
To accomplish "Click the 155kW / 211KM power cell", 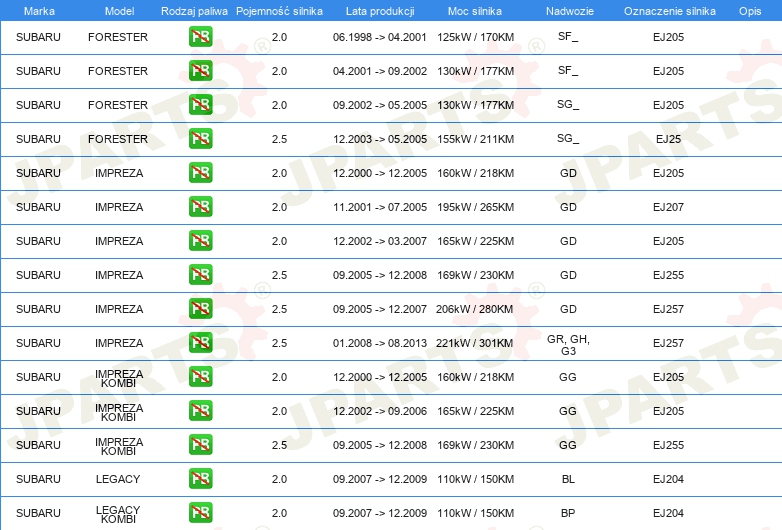I will coord(475,139).
